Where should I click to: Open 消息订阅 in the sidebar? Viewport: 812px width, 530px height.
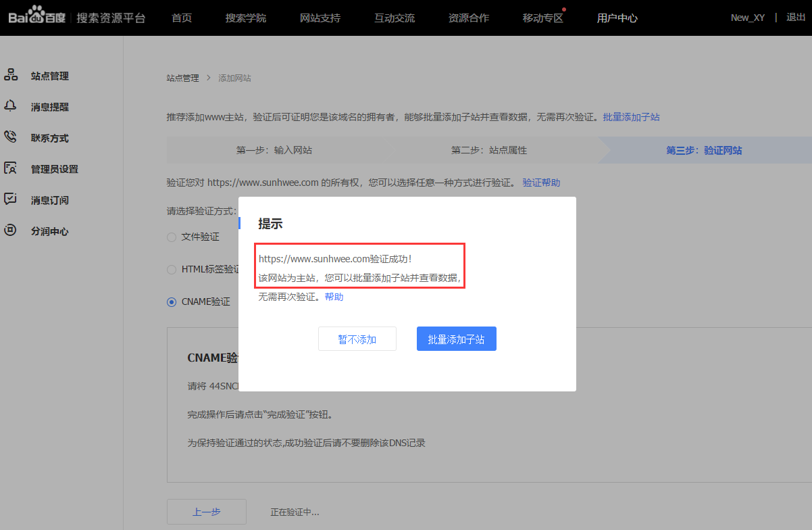pos(50,201)
